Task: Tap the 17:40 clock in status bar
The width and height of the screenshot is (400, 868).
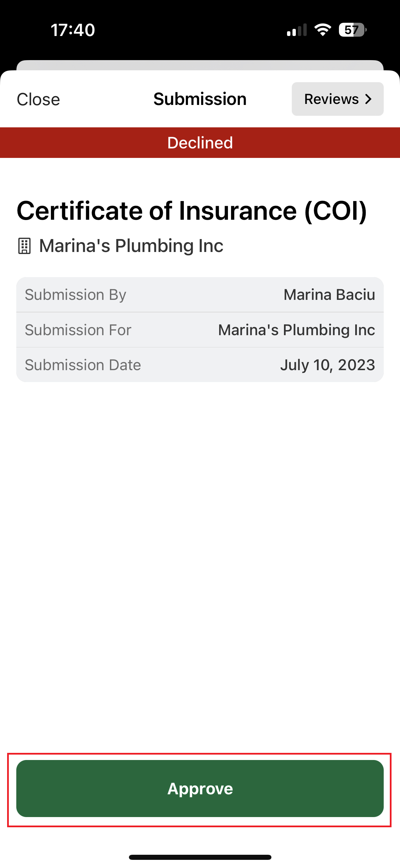Action: tap(73, 30)
